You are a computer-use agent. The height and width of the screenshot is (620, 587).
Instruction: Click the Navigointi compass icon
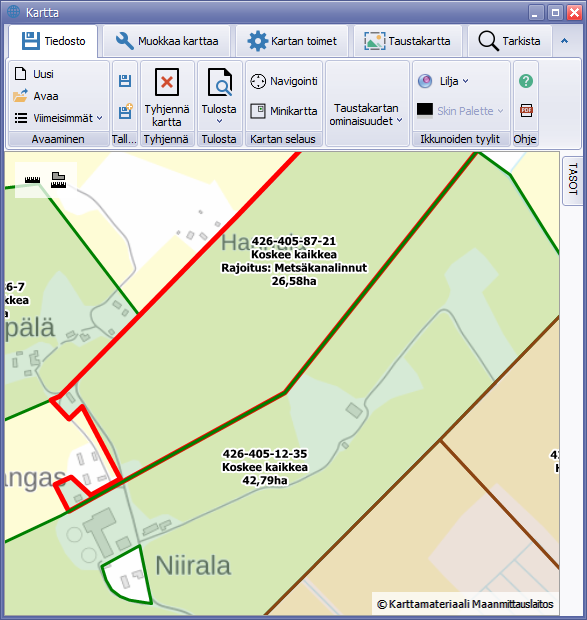click(x=258, y=81)
